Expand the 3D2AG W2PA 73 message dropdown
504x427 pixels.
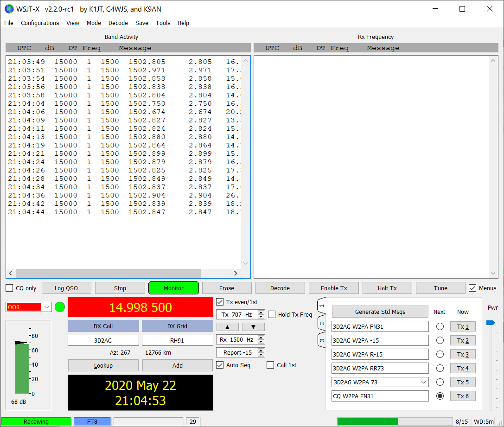pyautogui.click(x=423, y=382)
